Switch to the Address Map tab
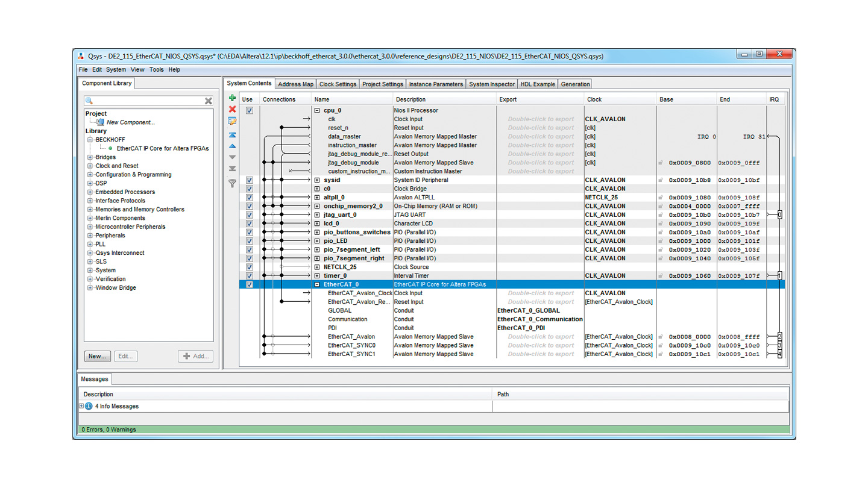The height and width of the screenshot is (488, 868). click(x=295, y=84)
